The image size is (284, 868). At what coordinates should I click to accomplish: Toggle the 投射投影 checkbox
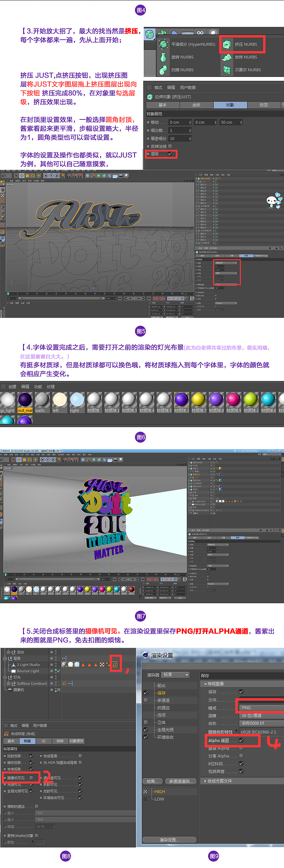(x=31, y=756)
